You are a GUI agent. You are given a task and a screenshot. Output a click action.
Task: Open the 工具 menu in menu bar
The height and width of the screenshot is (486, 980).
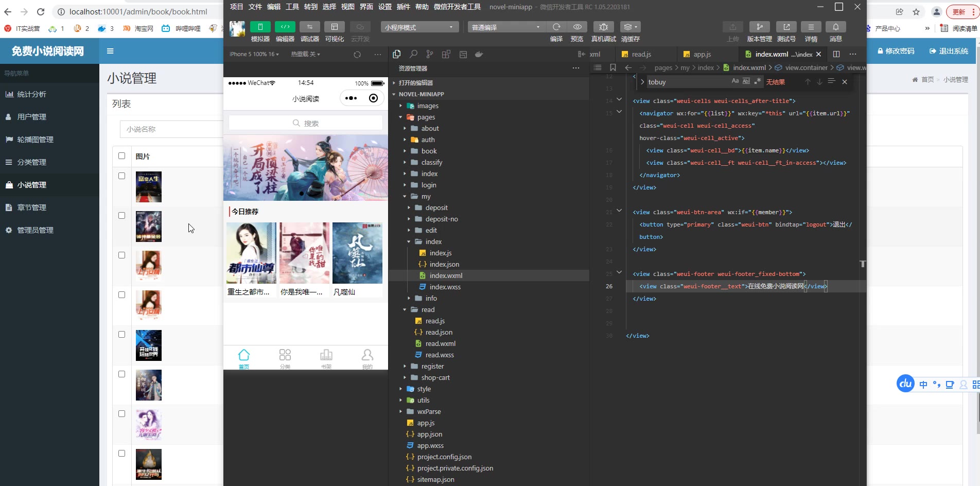click(292, 7)
